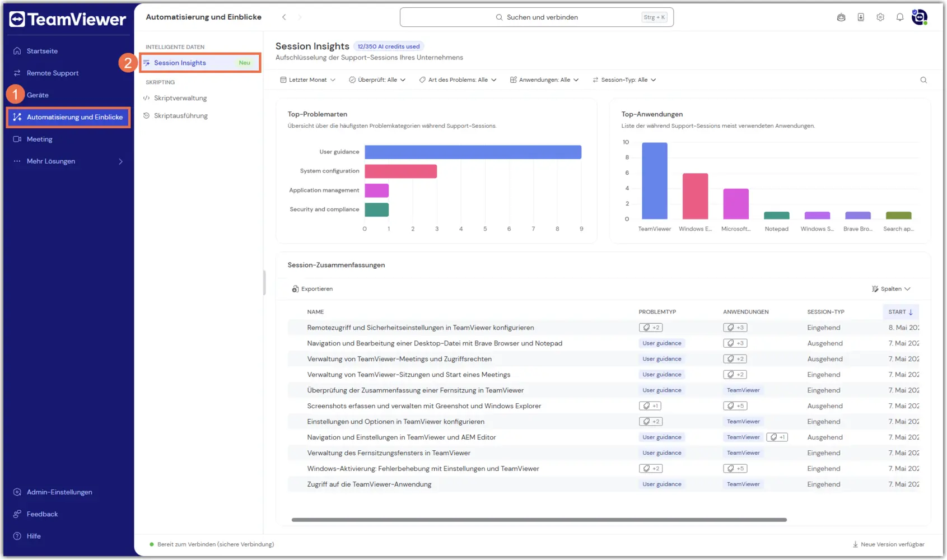Open Meeting in the sidebar

click(68, 139)
